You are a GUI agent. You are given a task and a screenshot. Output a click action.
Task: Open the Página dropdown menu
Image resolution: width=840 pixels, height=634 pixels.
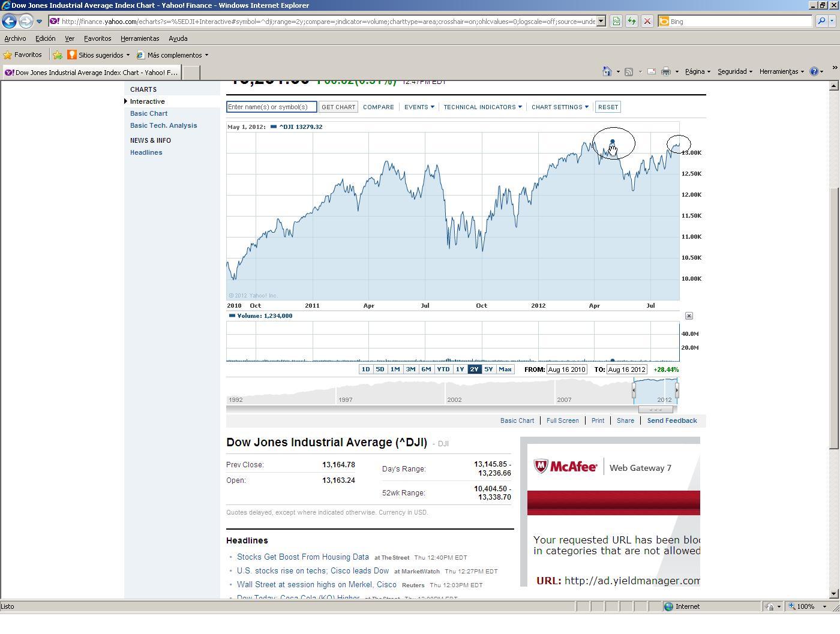pyautogui.click(x=697, y=71)
